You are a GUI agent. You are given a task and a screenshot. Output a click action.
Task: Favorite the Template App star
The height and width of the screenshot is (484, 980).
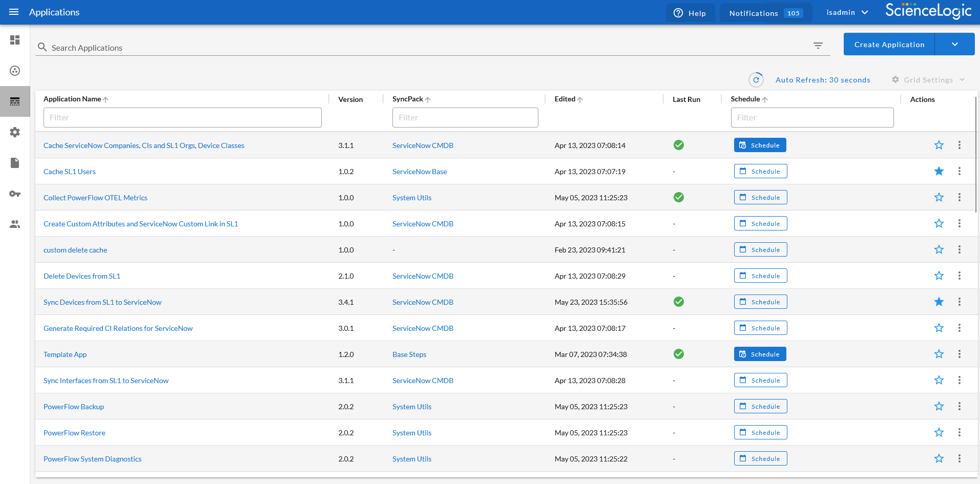coord(939,354)
